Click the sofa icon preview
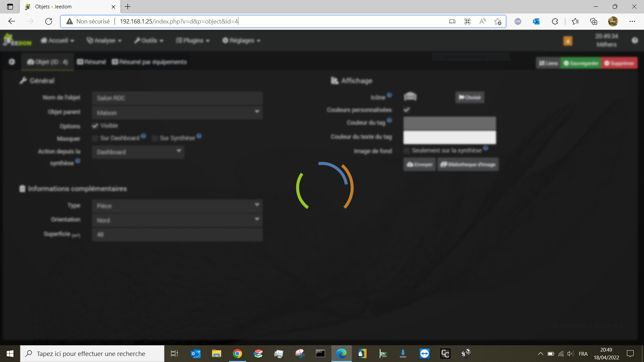The width and height of the screenshot is (644, 362). click(x=410, y=97)
